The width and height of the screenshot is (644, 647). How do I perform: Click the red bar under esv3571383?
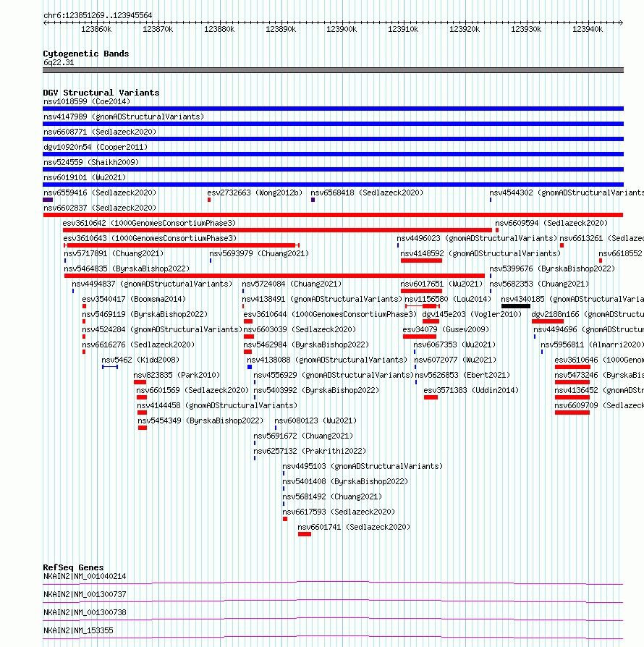point(431,397)
